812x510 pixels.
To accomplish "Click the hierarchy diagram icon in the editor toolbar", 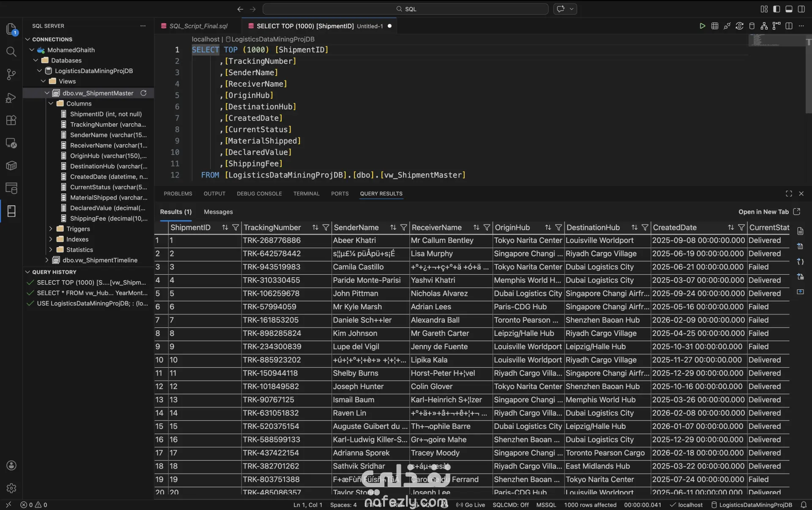I will 764,26.
